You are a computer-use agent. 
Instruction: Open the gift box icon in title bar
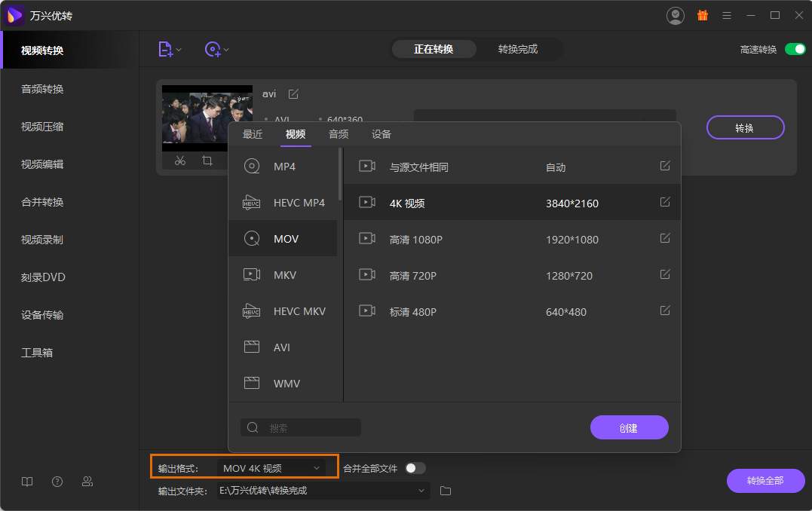point(702,15)
